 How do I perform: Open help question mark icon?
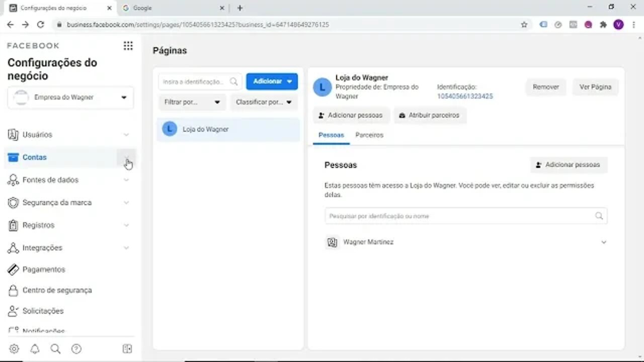76,349
